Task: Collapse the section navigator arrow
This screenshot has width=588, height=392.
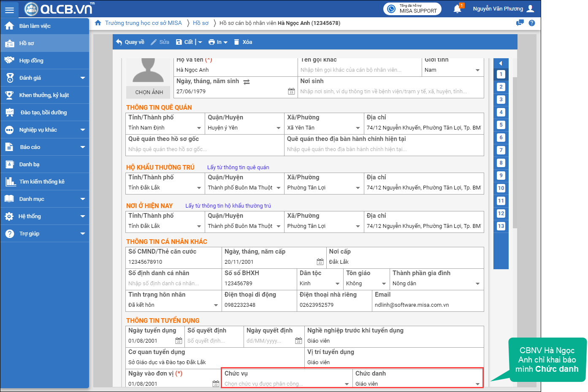Action: pos(501,63)
